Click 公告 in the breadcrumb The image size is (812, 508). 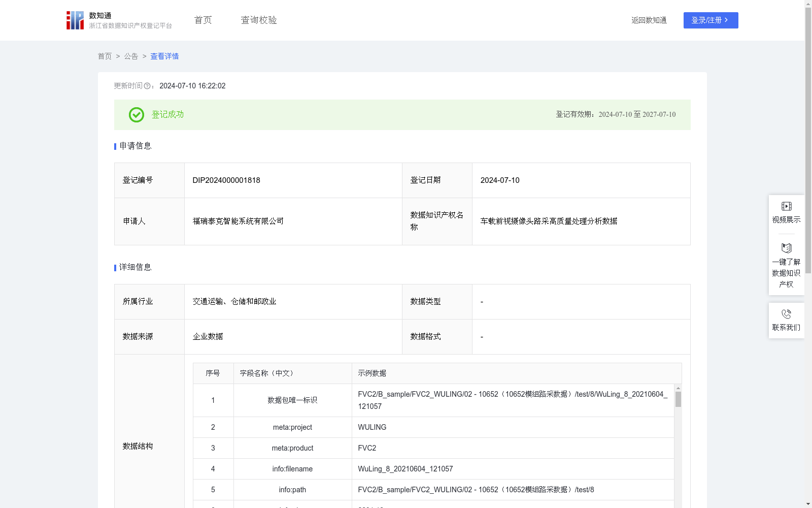[x=131, y=56]
